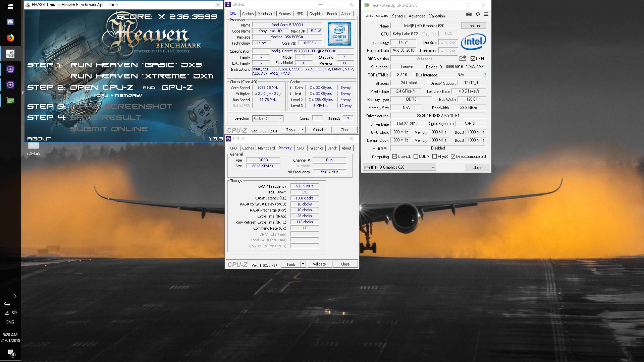
Task: Open Discord from the taskbar
Action: coord(10,22)
